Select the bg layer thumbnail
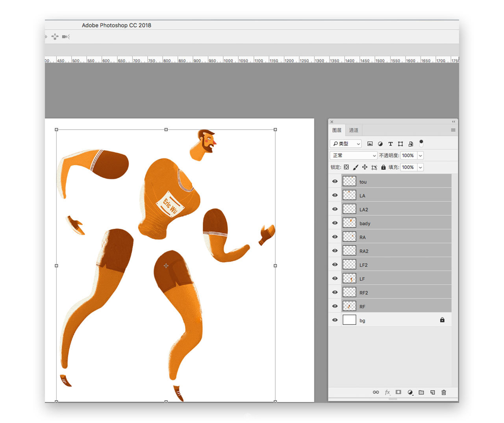Image resolution: width=504 pixels, height=423 pixels. [349, 320]
